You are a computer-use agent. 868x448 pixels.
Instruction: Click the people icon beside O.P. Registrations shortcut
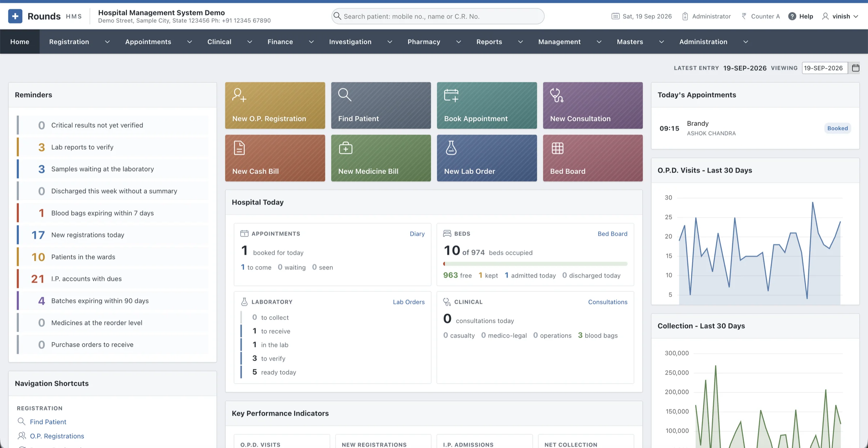click(x=22, y=436)
